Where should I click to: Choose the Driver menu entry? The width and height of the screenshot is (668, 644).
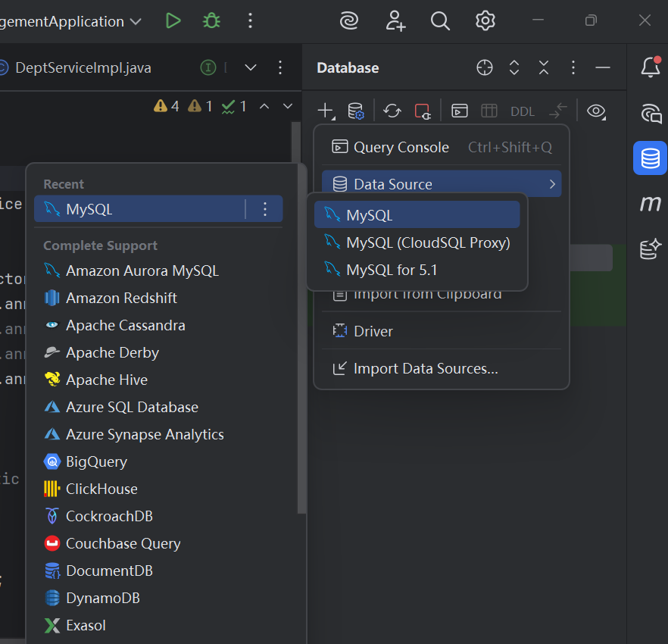[442, 331]
